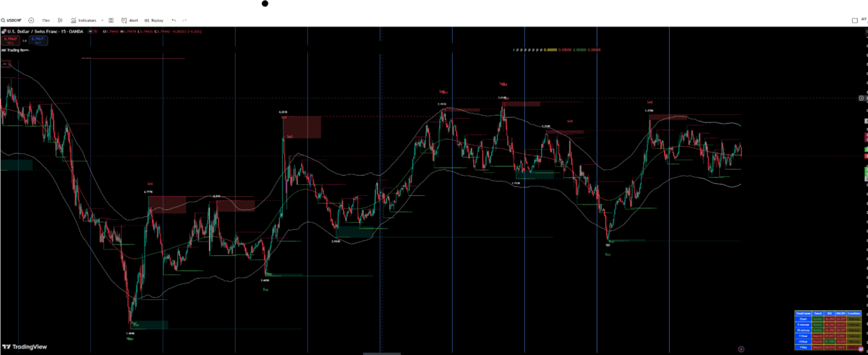Select the MK Trading Room indicator label
The height and width of the screenshot is (355, 868).
tap(15, 50)
